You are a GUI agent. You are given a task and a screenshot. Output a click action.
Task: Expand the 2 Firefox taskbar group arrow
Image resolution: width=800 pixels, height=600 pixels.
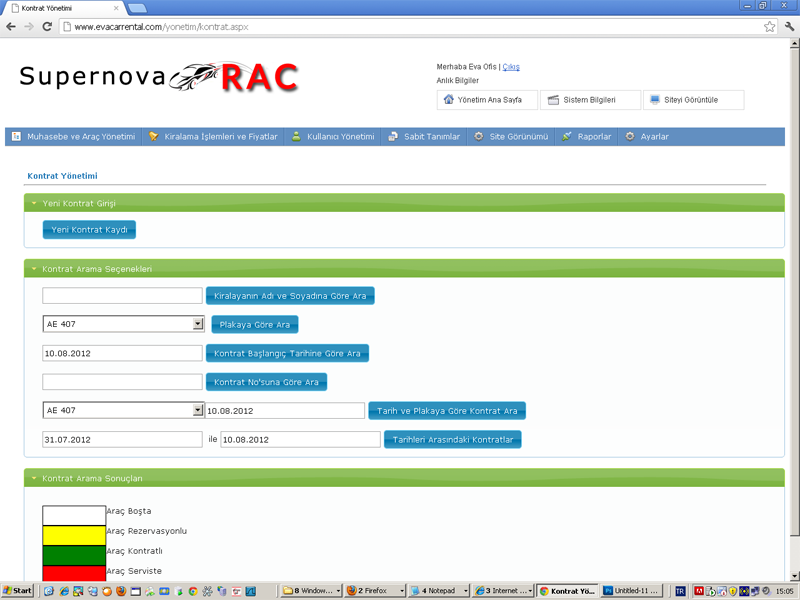(402, 591)
